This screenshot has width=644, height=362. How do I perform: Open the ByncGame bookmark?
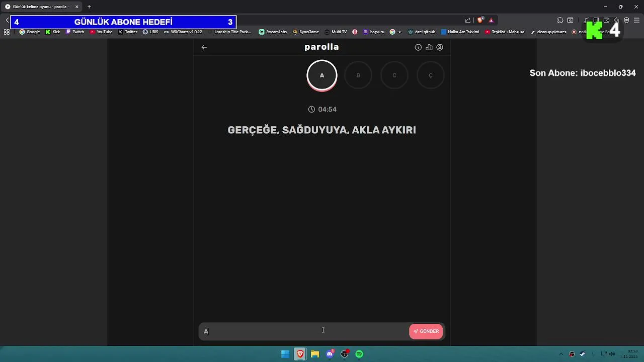pos(306,32)
